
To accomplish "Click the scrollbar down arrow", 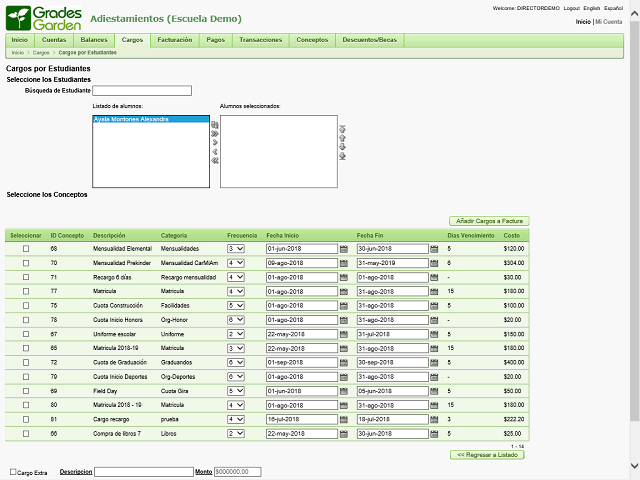I will click(x=634, y=466).
